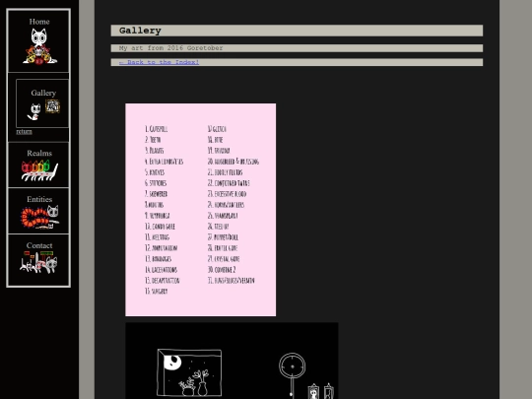
Task: Click the 'Gallery' page heading
Action: pos(140,31)
